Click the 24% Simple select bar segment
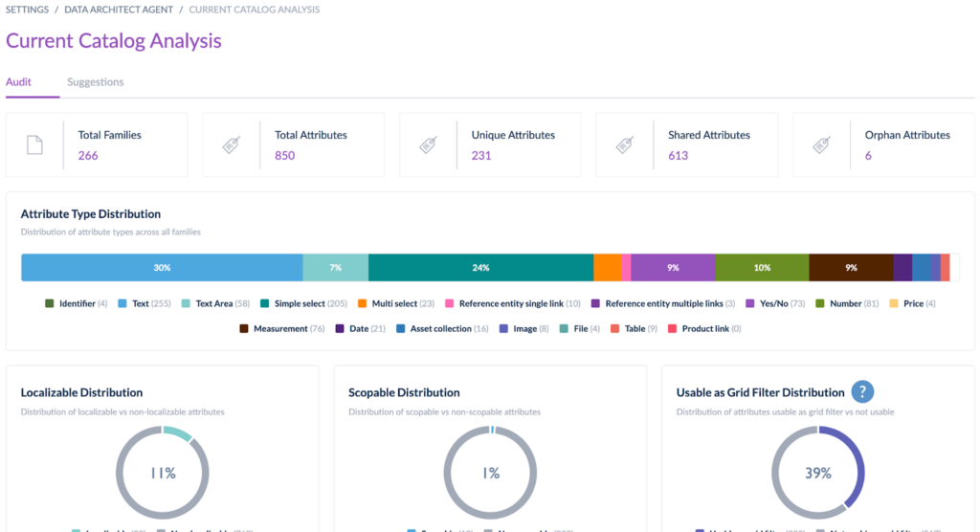 click(x=480, y=268)
